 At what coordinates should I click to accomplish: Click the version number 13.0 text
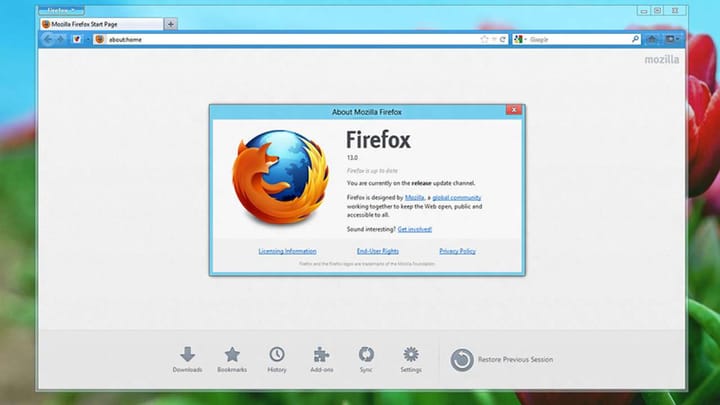click(352, 158)
